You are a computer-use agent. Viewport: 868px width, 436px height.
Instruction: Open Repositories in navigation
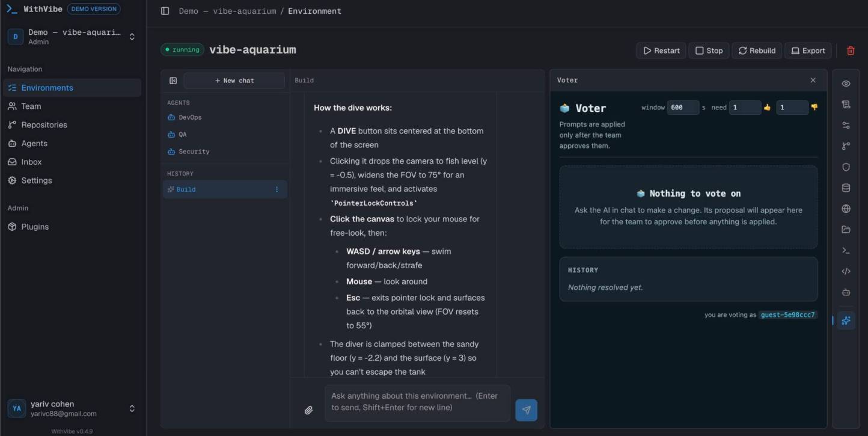click(72, 125)
